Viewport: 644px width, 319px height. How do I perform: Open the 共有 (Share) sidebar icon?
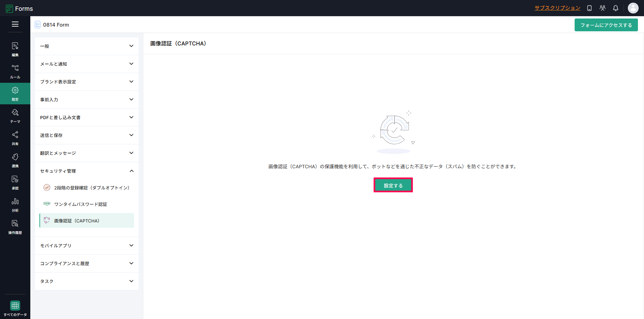[15, 138]
